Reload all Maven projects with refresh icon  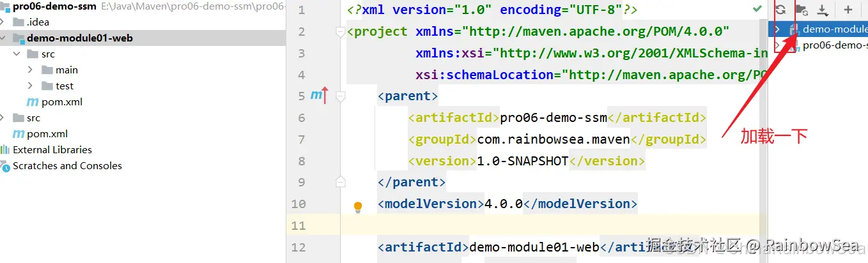780,10
